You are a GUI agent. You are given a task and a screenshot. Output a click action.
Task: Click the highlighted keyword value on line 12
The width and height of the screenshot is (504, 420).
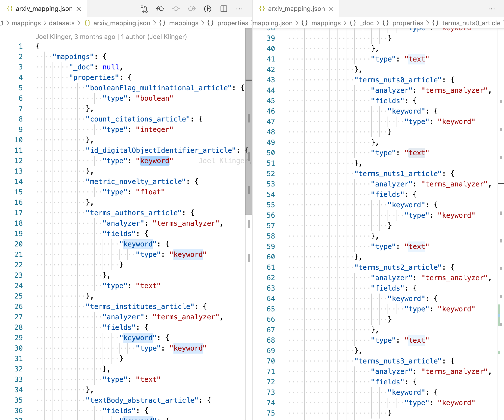point(155,161)
